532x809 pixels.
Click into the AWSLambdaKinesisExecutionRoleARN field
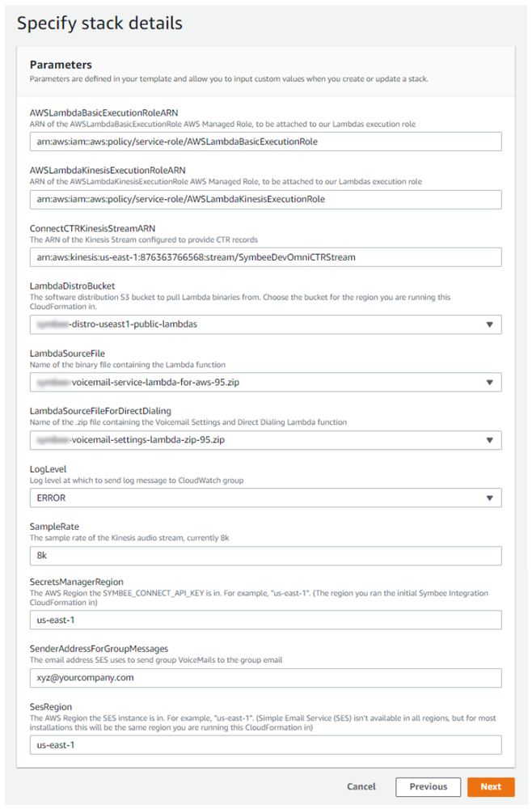point(265,199)
